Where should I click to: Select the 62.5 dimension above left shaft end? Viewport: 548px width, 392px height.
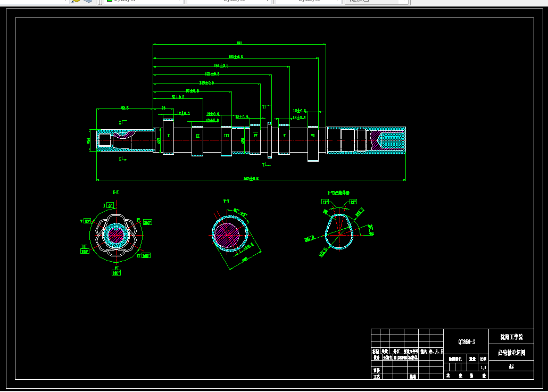[125, 107]
